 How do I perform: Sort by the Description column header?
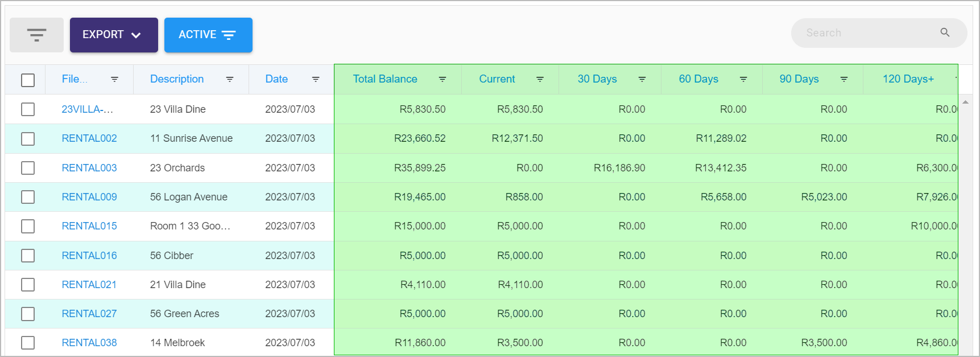(177, 79)
